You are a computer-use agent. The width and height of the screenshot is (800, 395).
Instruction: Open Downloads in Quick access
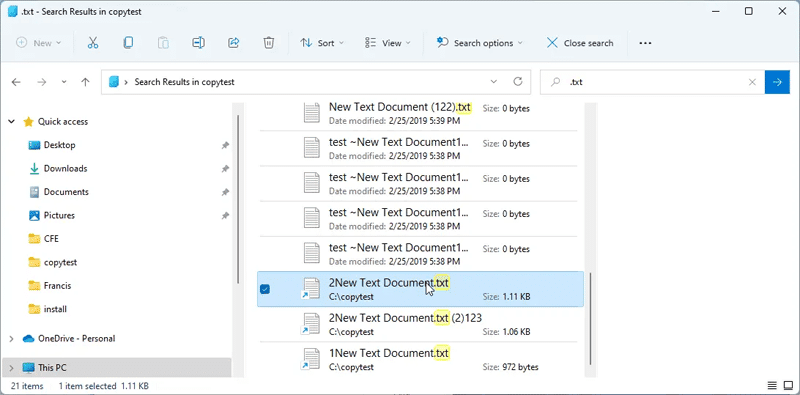(x=65, y=168)
